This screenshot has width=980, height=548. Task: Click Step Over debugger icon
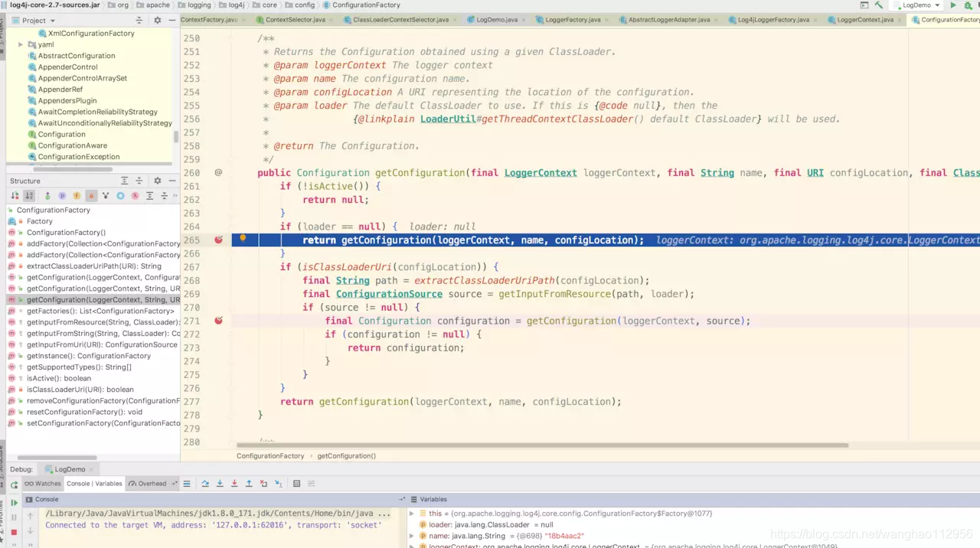click(205, 484)
